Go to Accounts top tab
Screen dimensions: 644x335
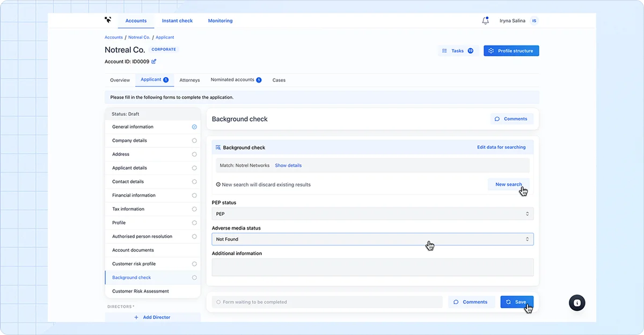pyautogui.click(x=136, y=21)
